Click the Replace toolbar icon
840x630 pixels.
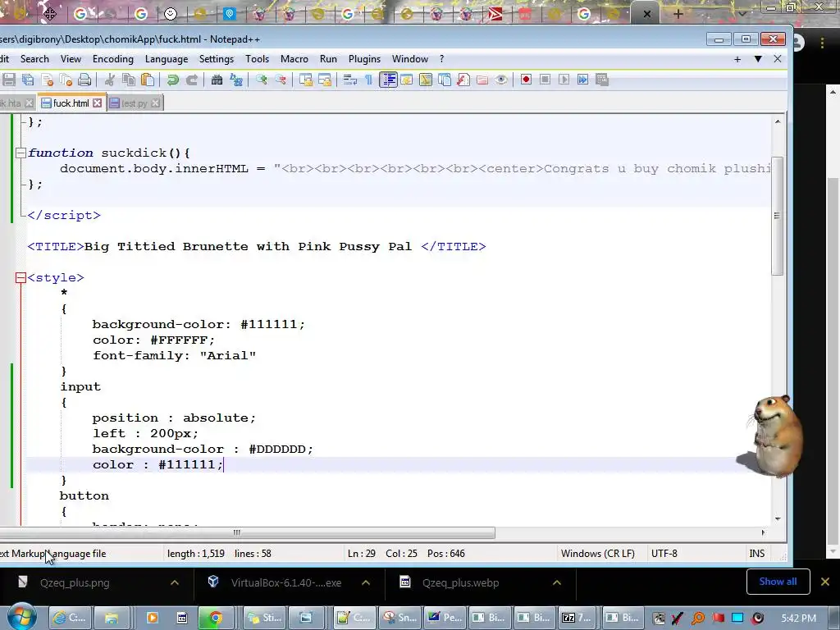click(x=235, y=80)
